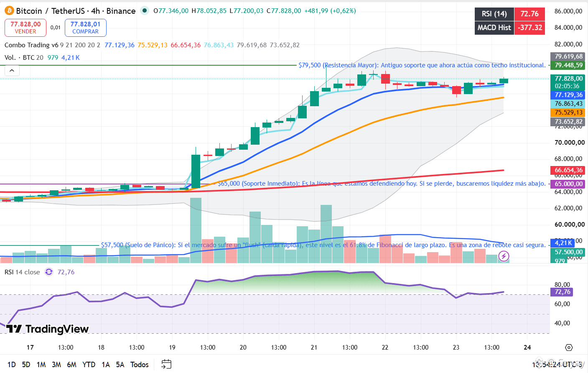Click the red 72.76 RSI table value

(529, 14)
